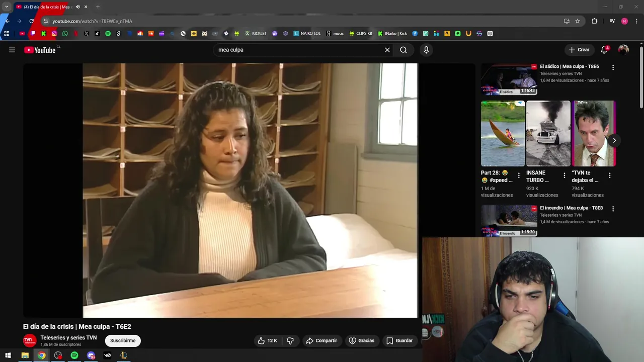The image size is (644, 362).
Task: Open a new Chrome tab
Action: (x=98, y=7)
